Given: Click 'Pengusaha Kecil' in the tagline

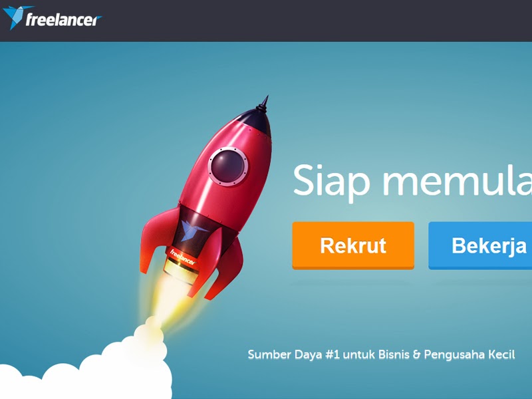Looking at the screenshot, I should point(469,354).
